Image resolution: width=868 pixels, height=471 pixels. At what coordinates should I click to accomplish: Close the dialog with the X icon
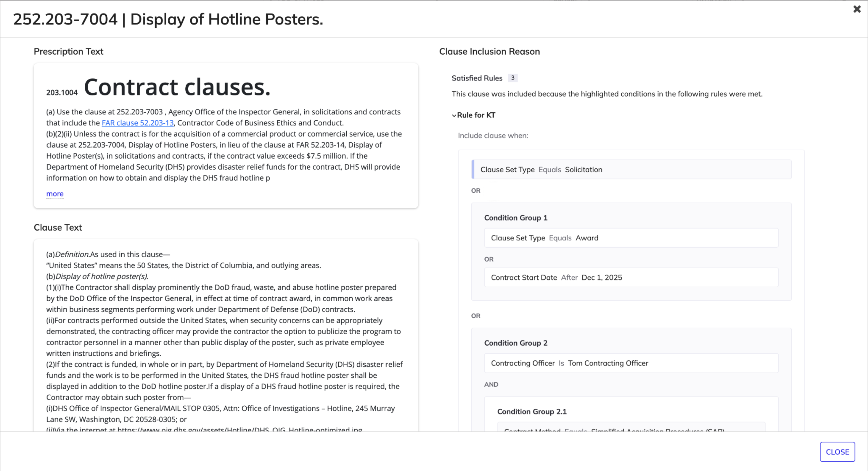(857, 9)
